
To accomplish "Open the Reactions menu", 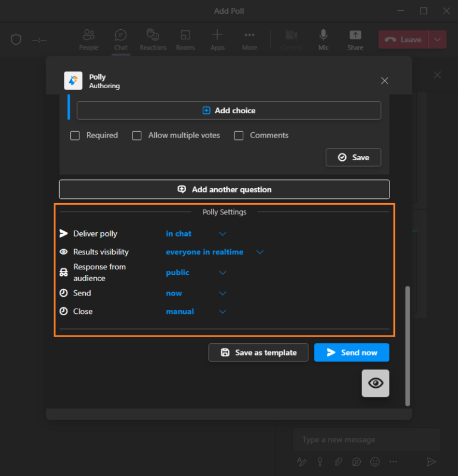I will pyautogui.click(x=153, y=40).
